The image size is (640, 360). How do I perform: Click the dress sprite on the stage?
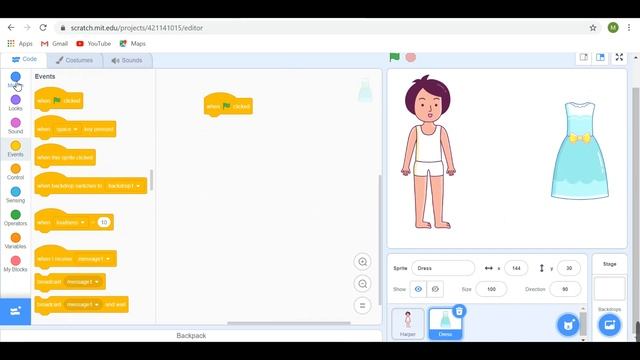(580, 151)
